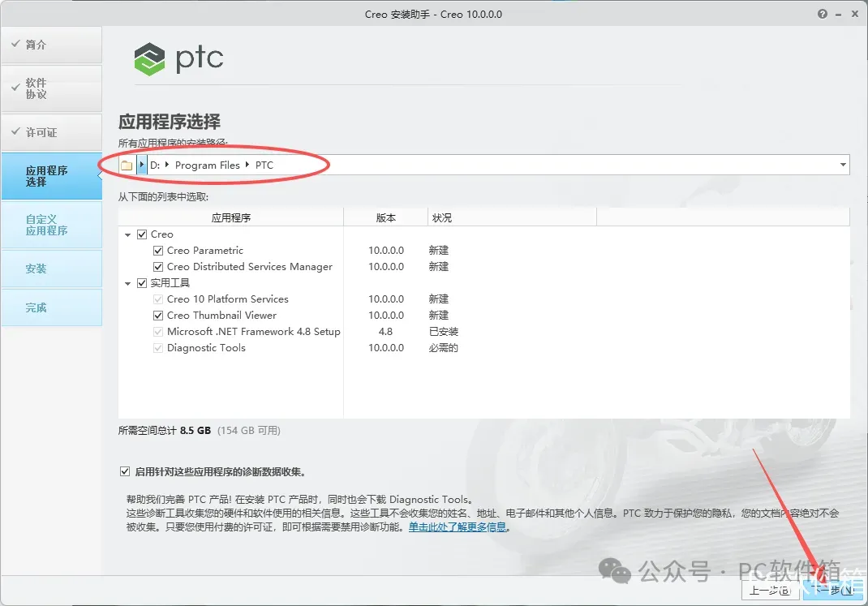This screenshot has width=868, height=606.
Task: Go to the 许可证 step
Action: 51,132
